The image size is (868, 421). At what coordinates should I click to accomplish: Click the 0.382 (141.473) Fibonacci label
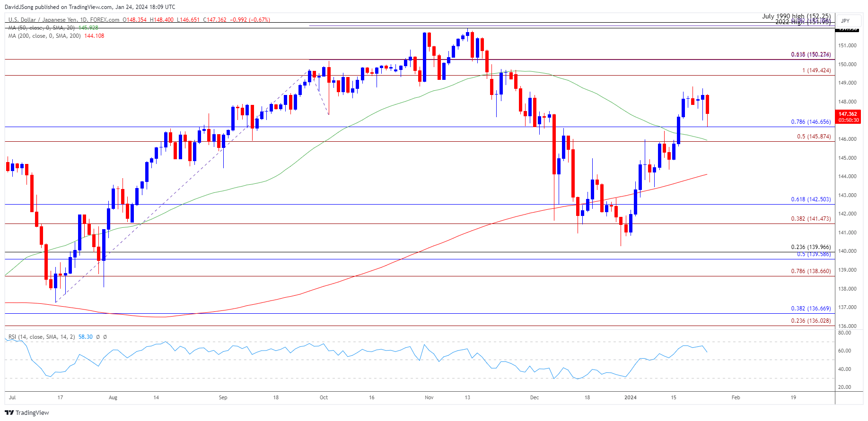[x=811, y=219]
